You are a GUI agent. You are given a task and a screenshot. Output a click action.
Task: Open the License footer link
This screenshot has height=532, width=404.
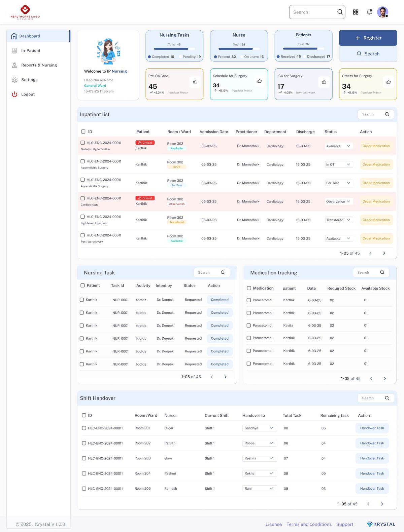click(274, 524)
